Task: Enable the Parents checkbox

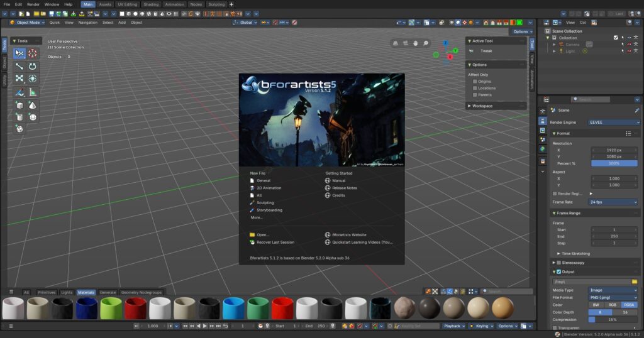Action: (x=475, y=95)
